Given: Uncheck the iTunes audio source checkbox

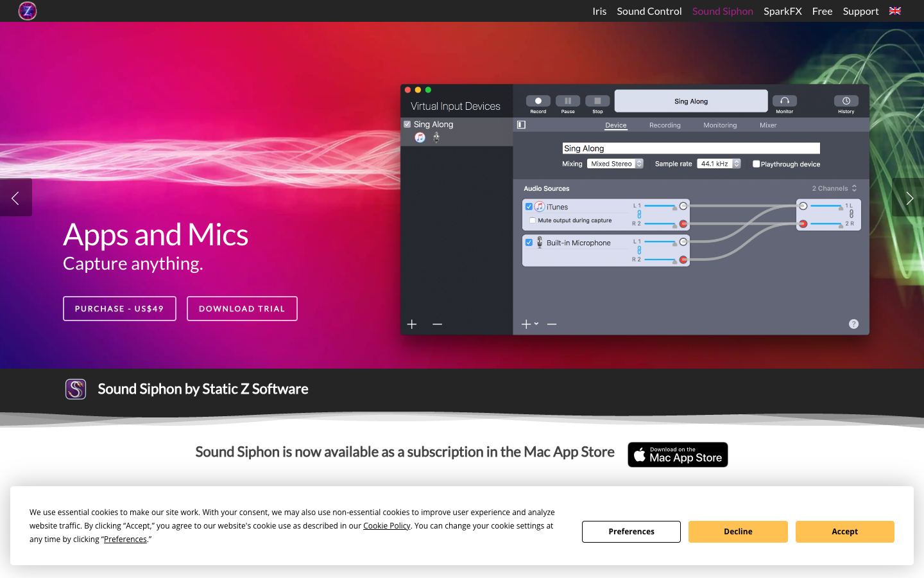Looking at the screenshot, I should (x=529, y=207).
